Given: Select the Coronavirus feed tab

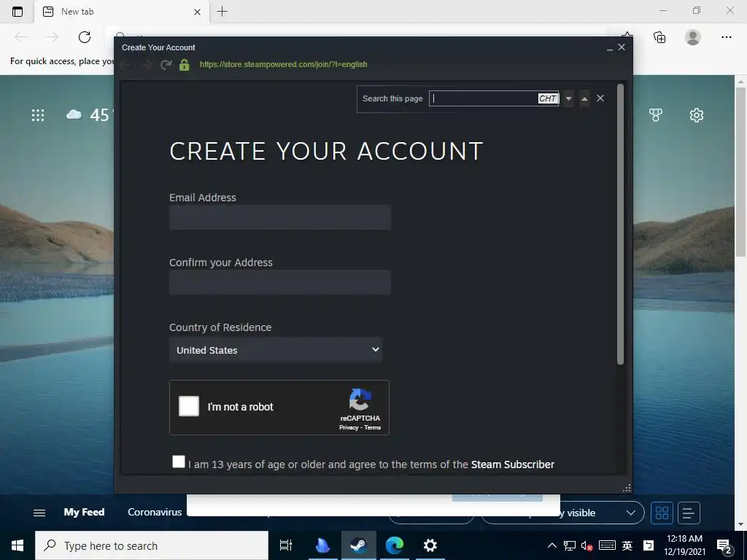Looking at the screenshot, I should (155, 513).
